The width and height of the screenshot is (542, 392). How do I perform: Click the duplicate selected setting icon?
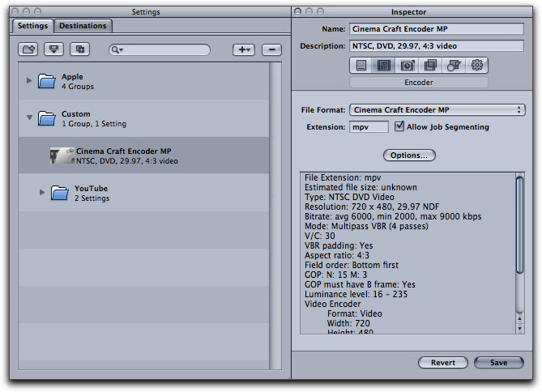coord(80,49)
